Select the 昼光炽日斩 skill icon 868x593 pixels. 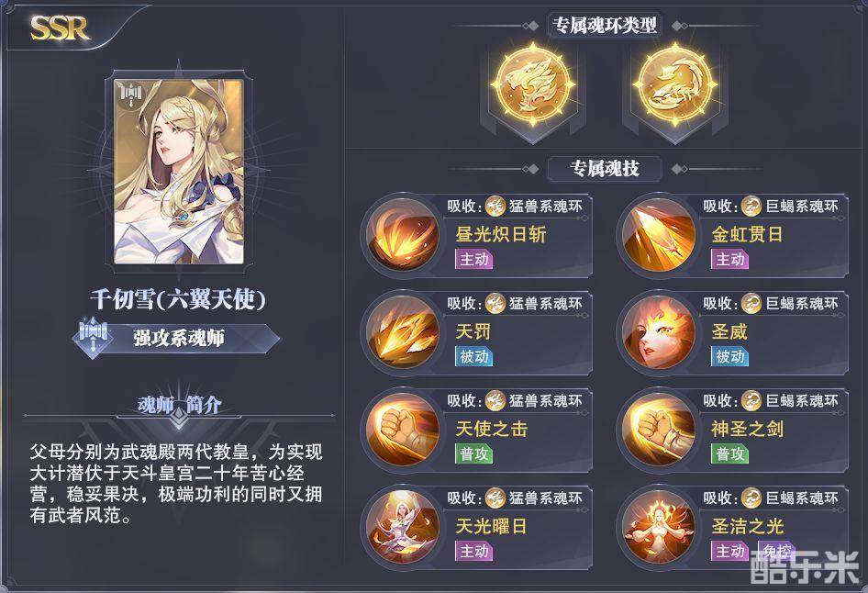tap(402, 235)
